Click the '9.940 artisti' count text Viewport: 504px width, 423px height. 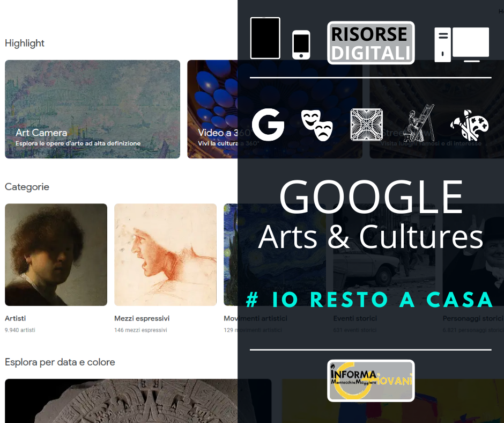[20, 330]
